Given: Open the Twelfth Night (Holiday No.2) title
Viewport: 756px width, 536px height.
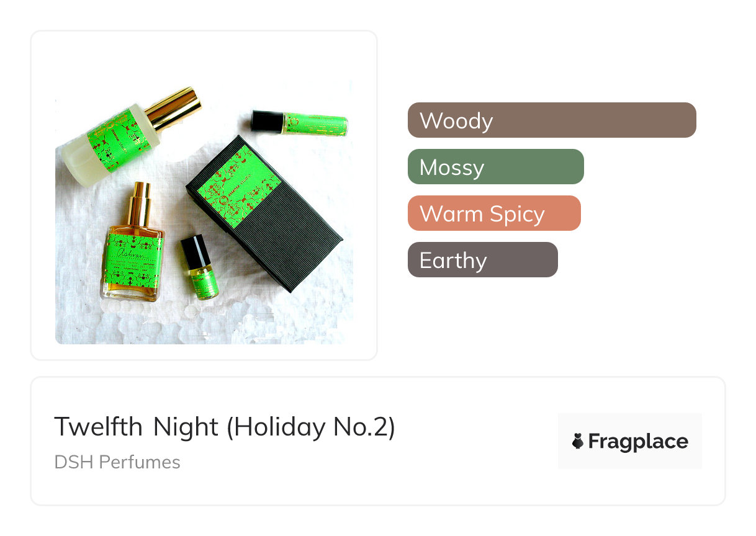Looking at the screenshot, I should click(x=225, y=427).
